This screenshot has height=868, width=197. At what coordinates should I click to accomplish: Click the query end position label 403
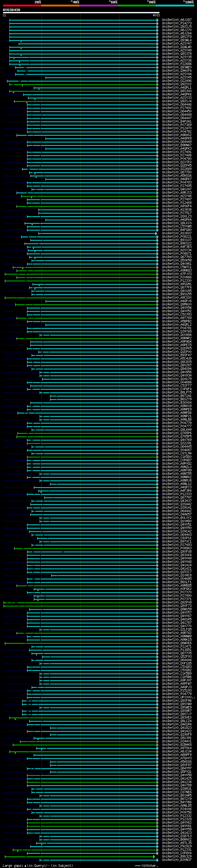(x=155, y=15)
